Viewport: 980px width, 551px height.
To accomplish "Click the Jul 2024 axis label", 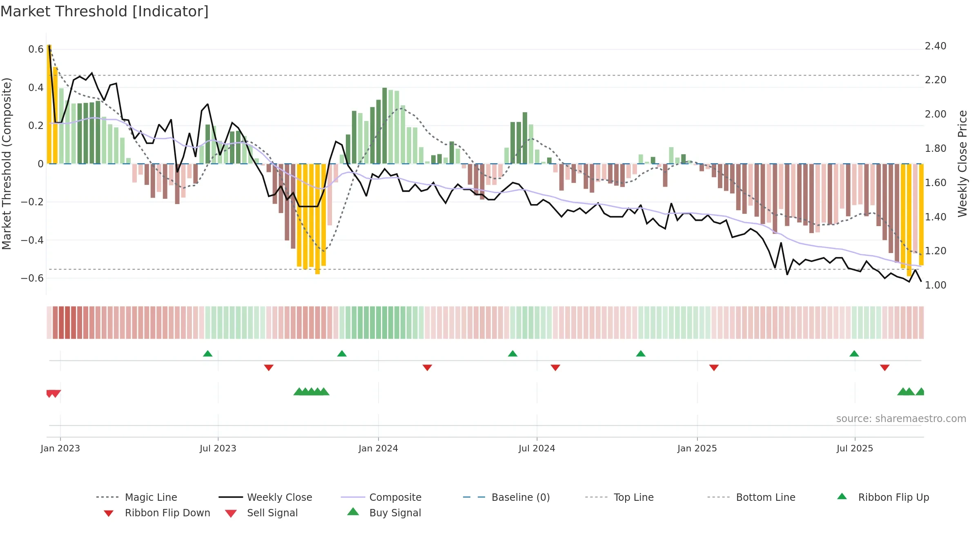I will click(537, 448).
